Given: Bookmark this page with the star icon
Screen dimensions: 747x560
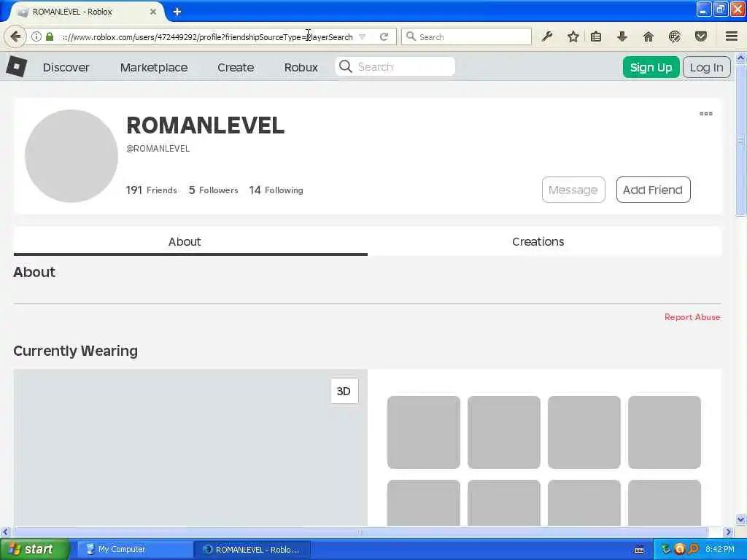Looking at the screenshot, I should [573, 36].
